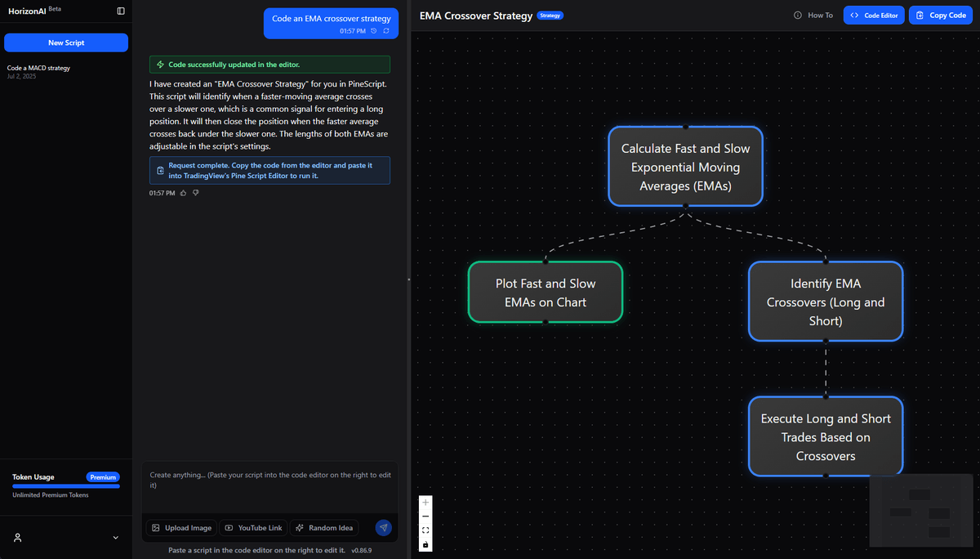Fit the flowchart to view with the fit icon
This screenshot has width=980, height=559.
point(425,530)
